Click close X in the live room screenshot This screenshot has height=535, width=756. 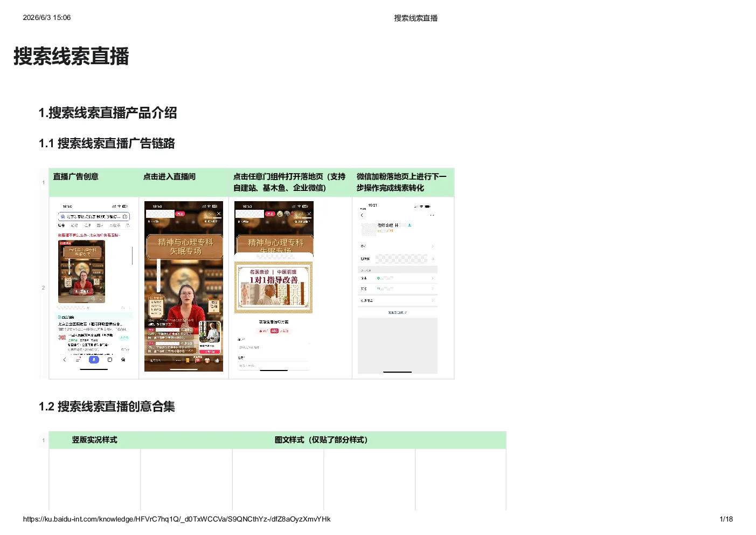[x=219, y=214]
